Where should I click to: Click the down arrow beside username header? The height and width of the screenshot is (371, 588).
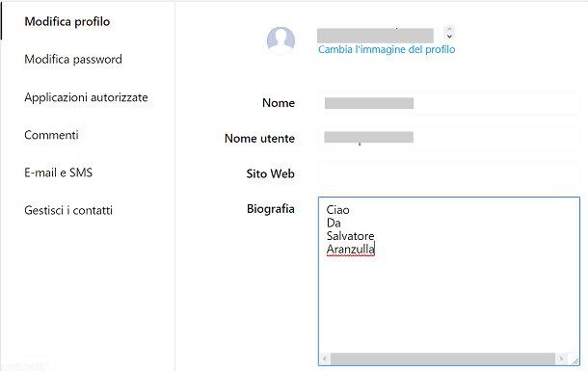[x=449, y=37]
